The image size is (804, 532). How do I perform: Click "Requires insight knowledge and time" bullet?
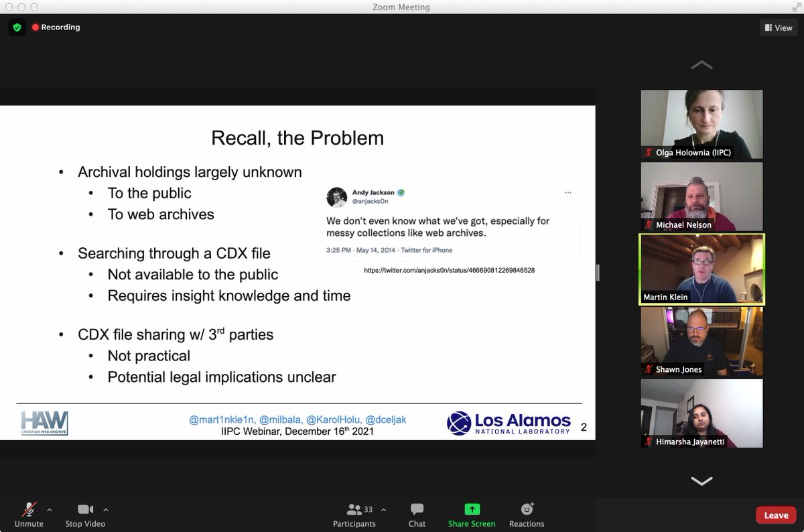coord(229,295)
